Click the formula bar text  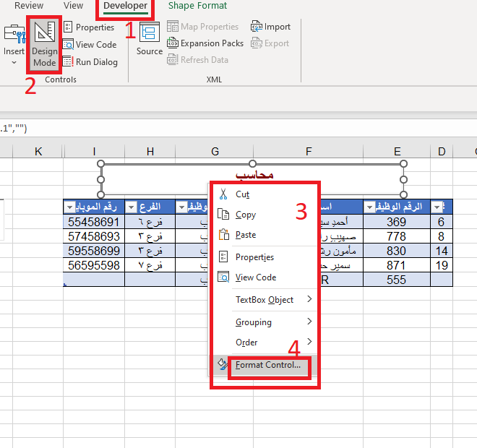point(14,129)
